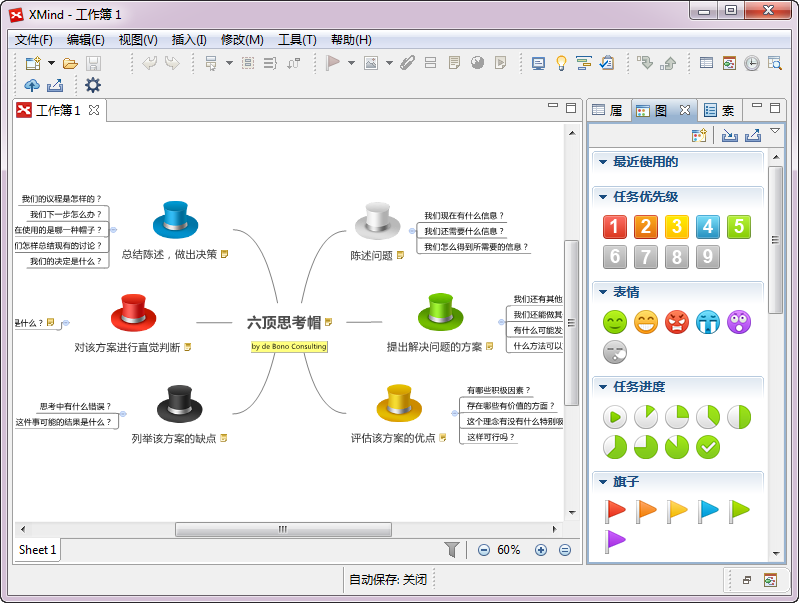Screen dimensions: 799x603
Task: Switch to the Sheet 1 tab
Action: pos(37,550)
